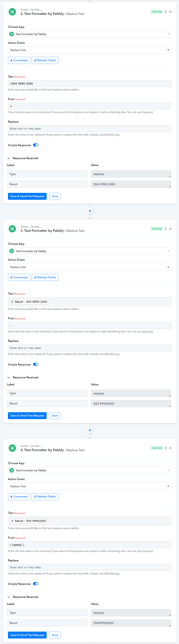Toggle Simple Response in step 4
Screen dimensions: 179x644
(36, 584)
